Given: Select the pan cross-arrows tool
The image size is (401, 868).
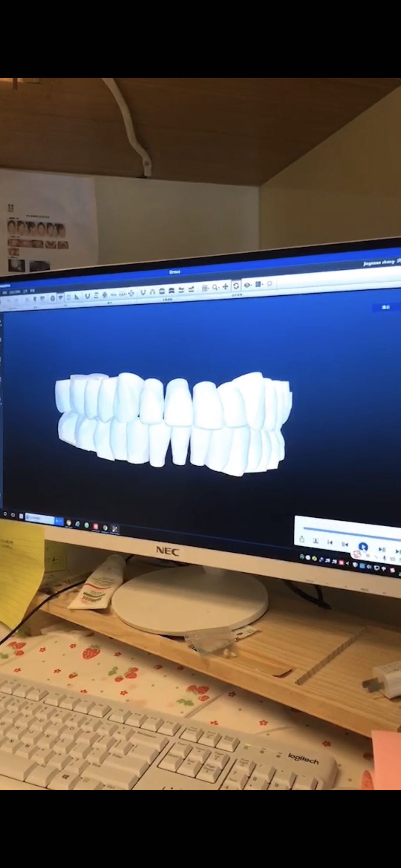Looking at the screenshot, I should 225,287.
